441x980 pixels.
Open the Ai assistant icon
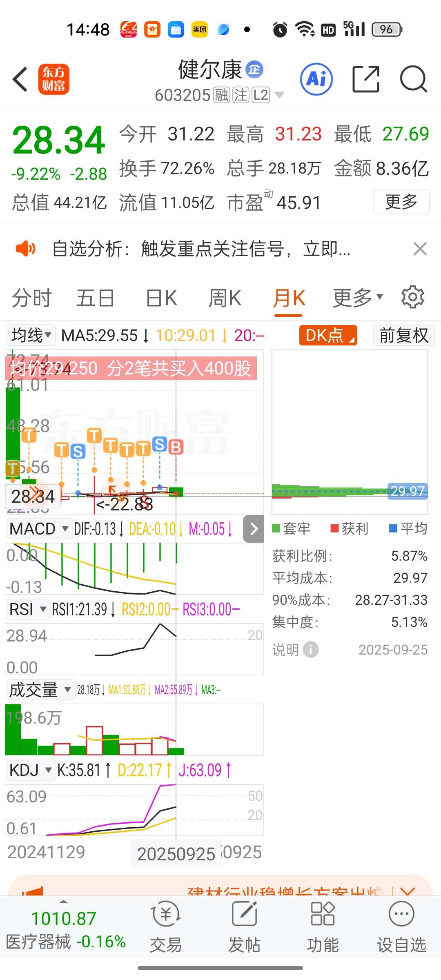[x=316, y=79]
